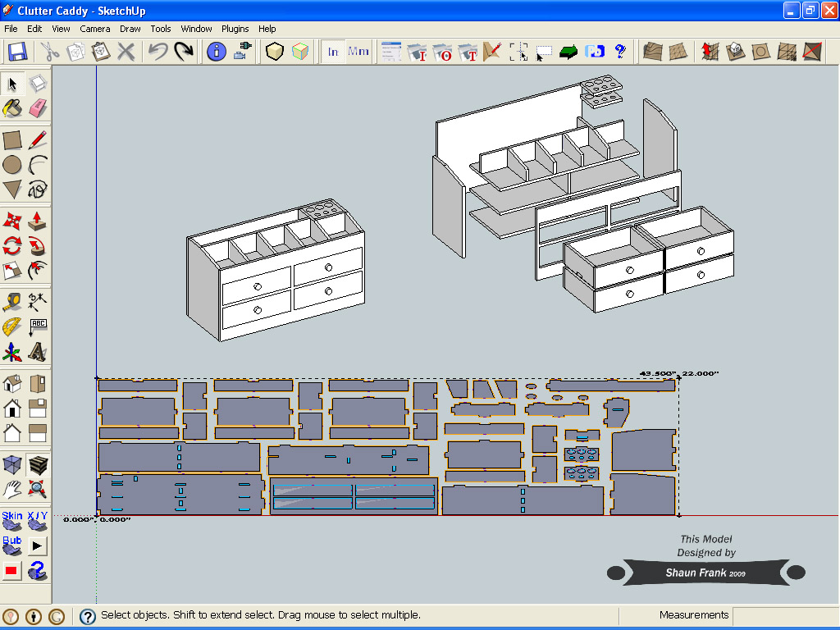Open the Plugins menu

click(235, 29)
